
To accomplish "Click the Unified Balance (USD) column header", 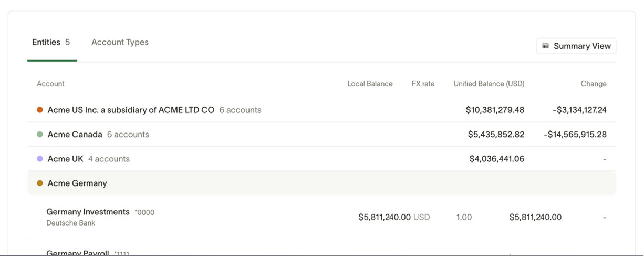I will tap(489, 84).
